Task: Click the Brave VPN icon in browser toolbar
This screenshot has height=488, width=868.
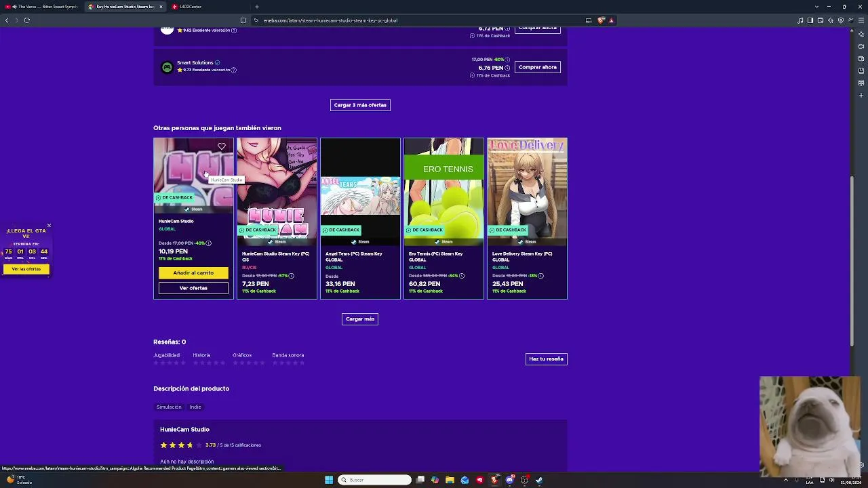Action: (841, 20)
